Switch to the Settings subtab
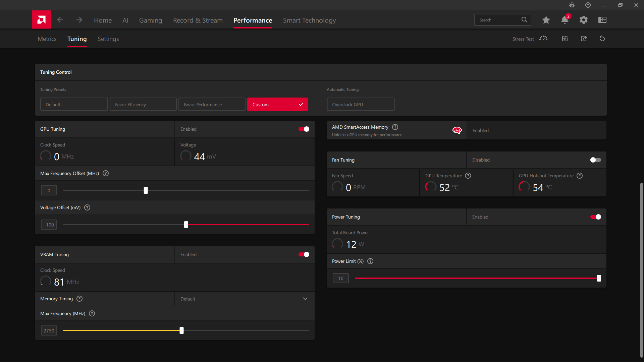 pyautogui.click(x=108, y=39)
